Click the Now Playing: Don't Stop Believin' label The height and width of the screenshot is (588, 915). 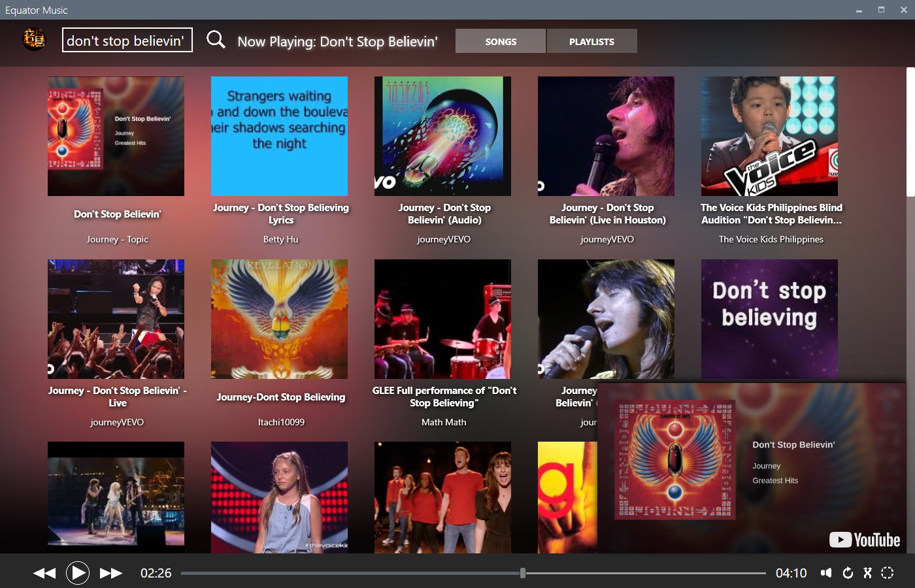338,41
